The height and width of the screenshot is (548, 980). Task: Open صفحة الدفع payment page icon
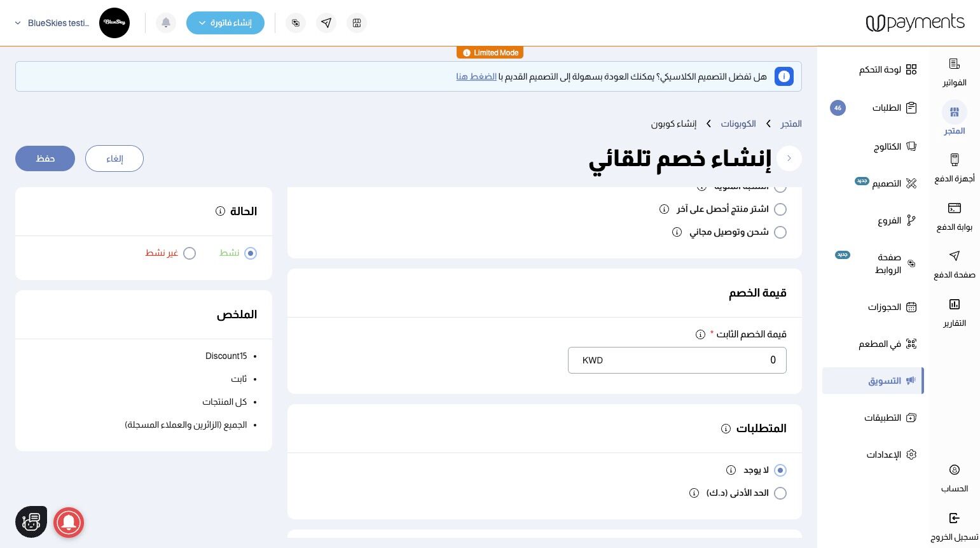(955, 264)
